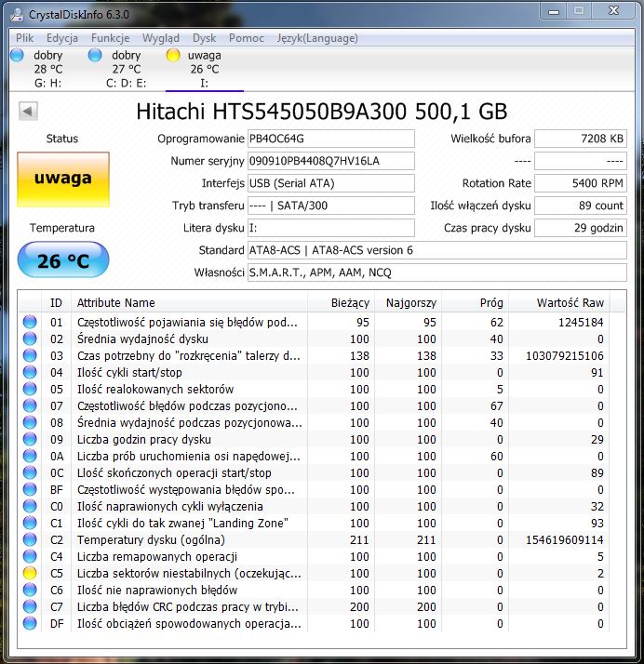Click yellow warning dot for attribute C5

(x=30, y=573)
